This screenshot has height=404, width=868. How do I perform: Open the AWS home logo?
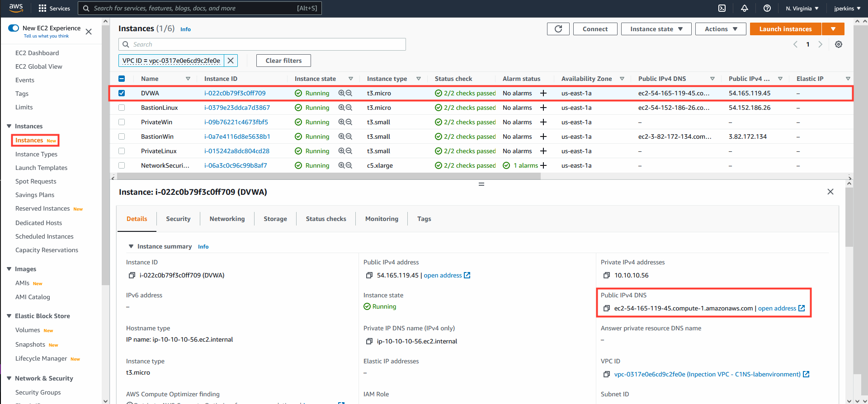tap(16, 8)
